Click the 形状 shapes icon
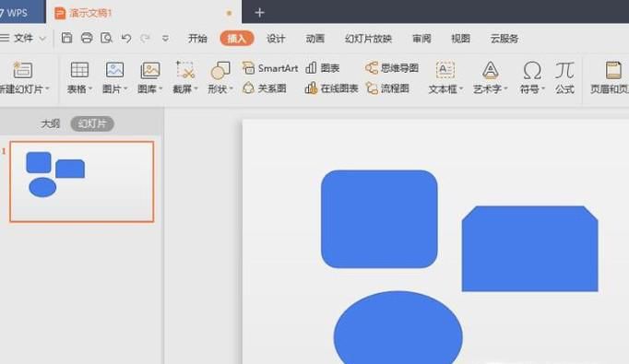The image size is (629, 364). pos(220,71)
